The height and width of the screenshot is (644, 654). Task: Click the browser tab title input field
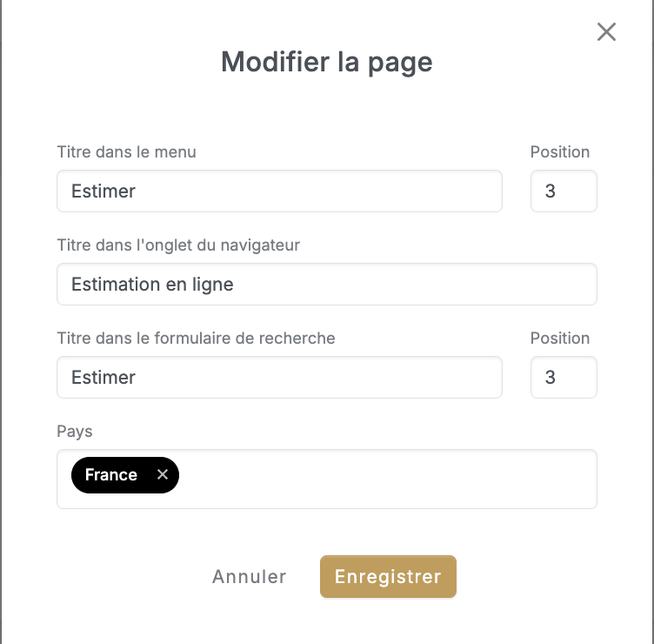coord(326,285)
